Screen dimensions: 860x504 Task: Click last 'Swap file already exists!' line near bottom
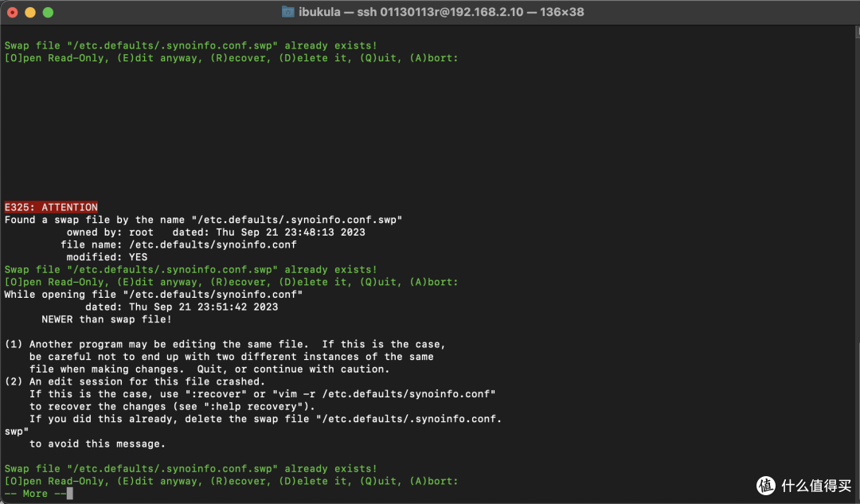191,468
